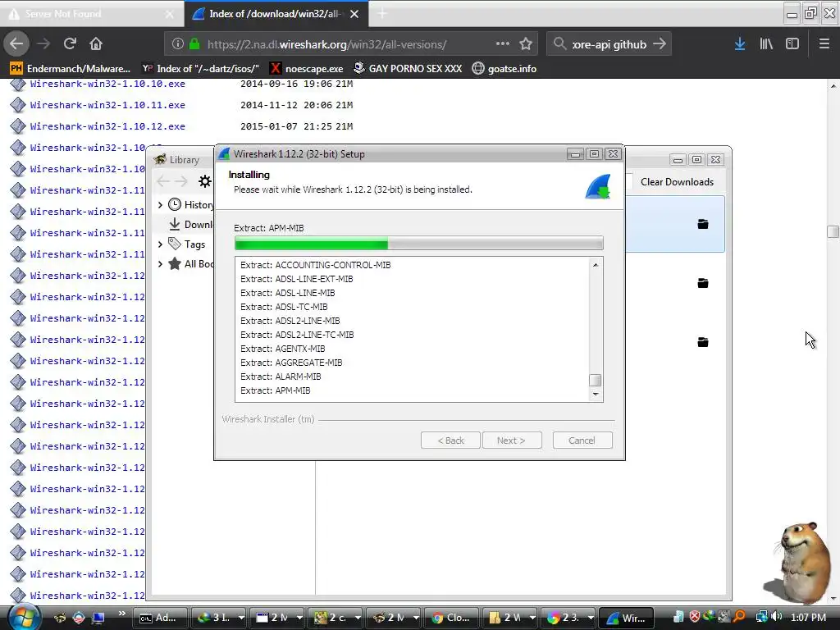840x630 pixels.
Task: Open noescape.exe bookmark
Action: (x=307, y=69)
